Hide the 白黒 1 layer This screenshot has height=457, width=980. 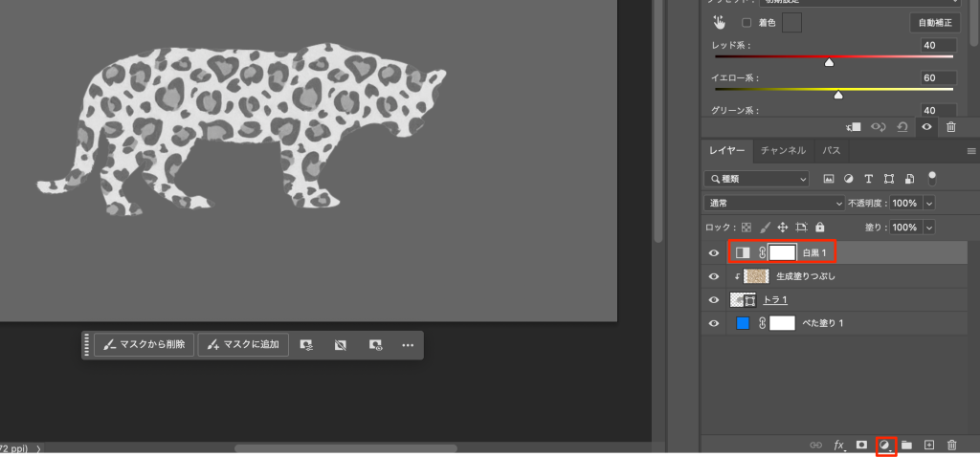(x=713, y=252)
